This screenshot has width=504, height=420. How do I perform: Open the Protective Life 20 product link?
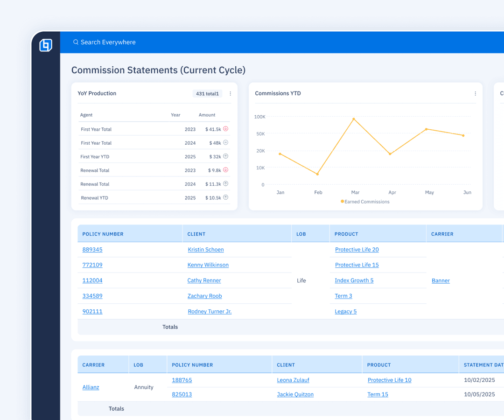tap(357, 250)
